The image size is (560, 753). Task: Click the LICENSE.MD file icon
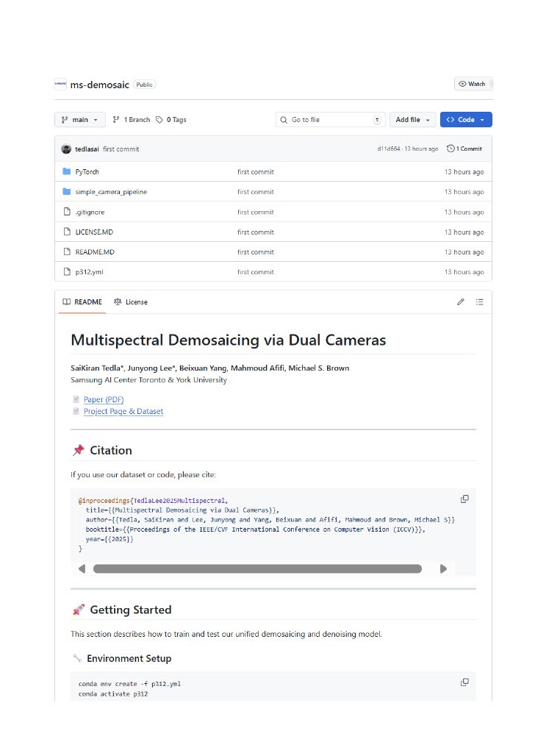click(67, 232)
